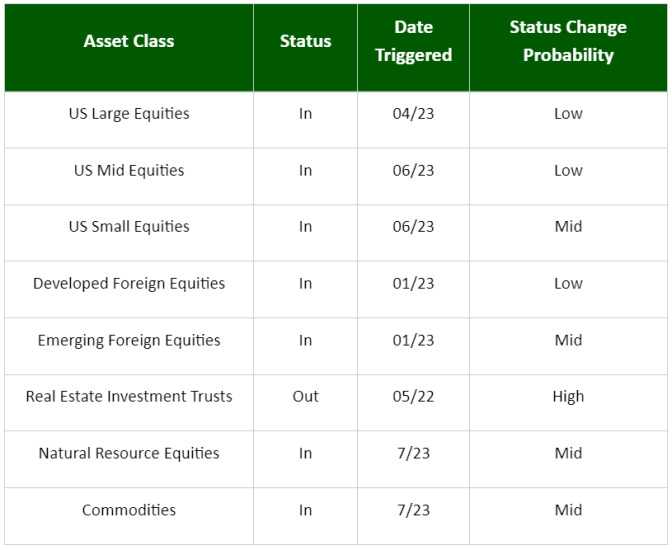Click the Out status value

tap(305, 396)
